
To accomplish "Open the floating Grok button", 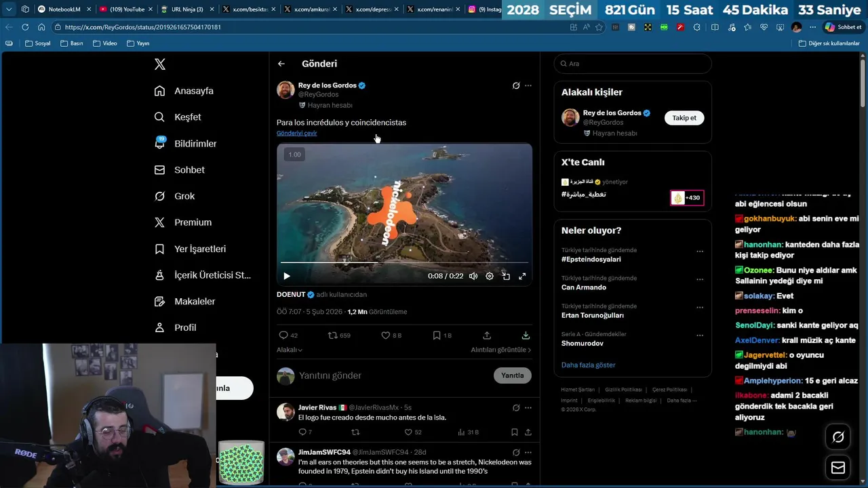I will click(x=838, y=438).
